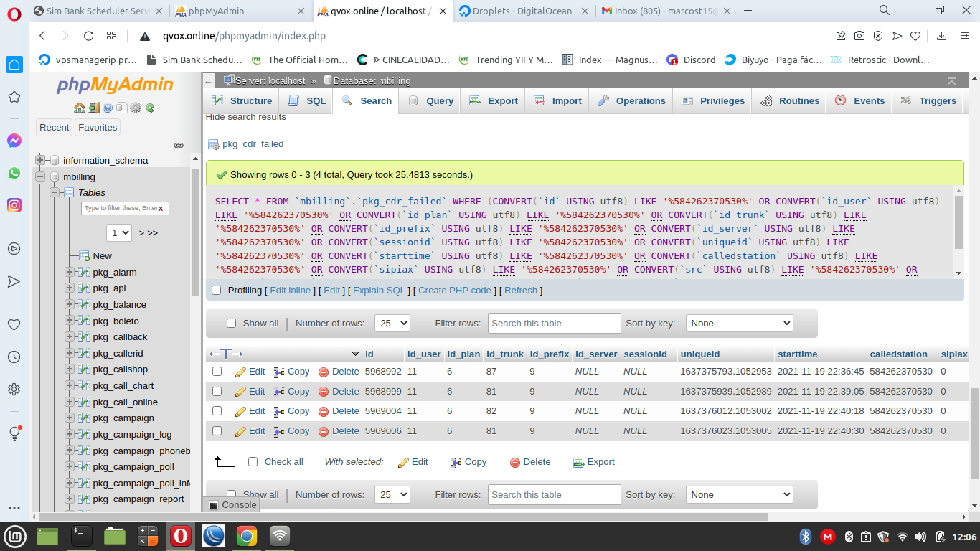Click Delete in With selected actions
Image resolution: width=980 pixels, height=551 pixels.
click(x=530, y=462)
